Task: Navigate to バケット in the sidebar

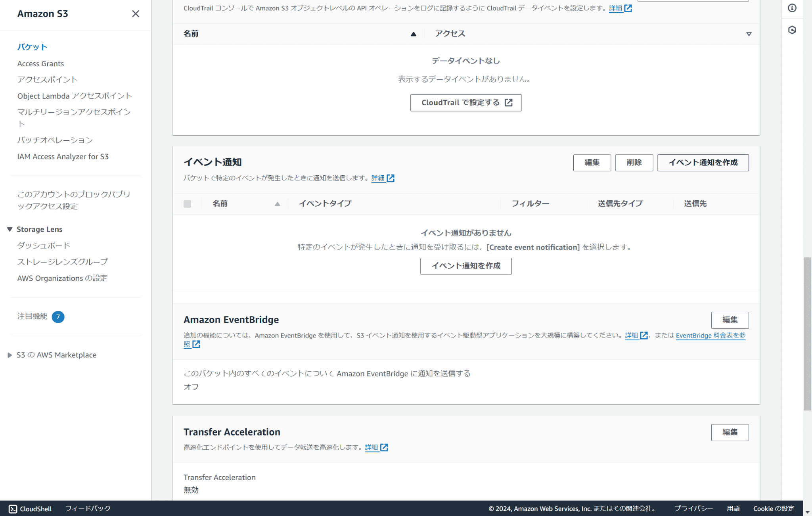Action: pos(32,46)
